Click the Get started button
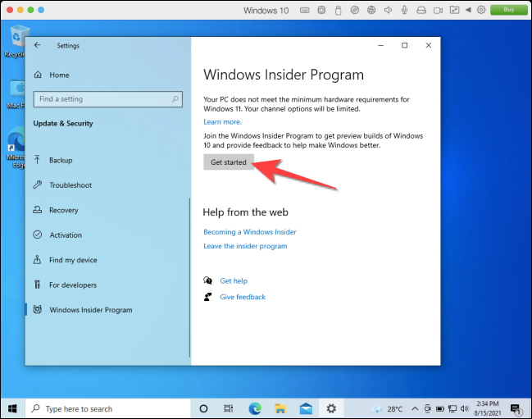The width and height of the screenshot is (532, 419). pos(228,162)
